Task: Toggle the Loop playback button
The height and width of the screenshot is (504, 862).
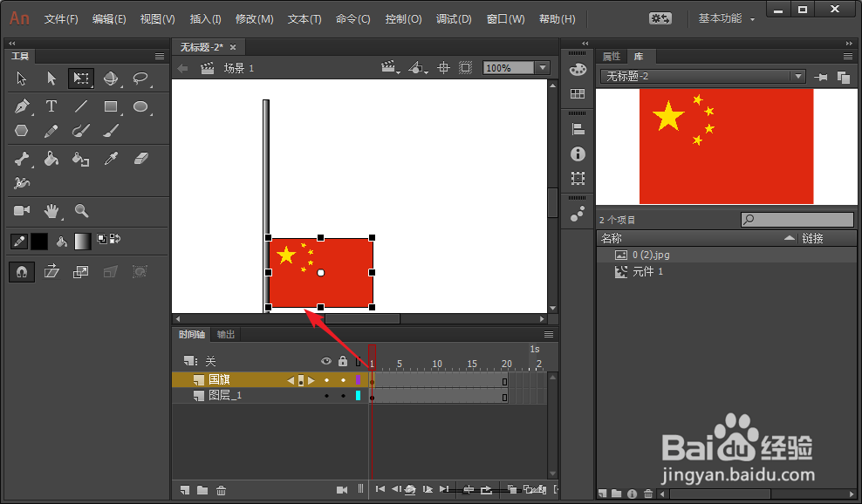Action: coord(486,489)
